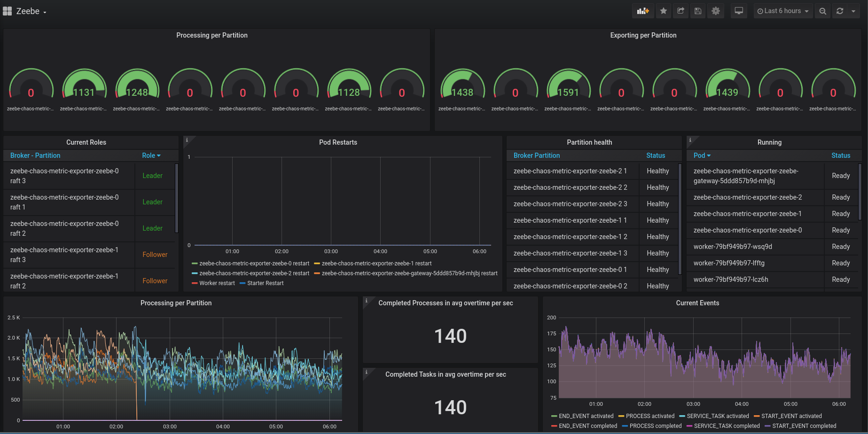Sort Running table by Pod column

[x=702, y=155]
